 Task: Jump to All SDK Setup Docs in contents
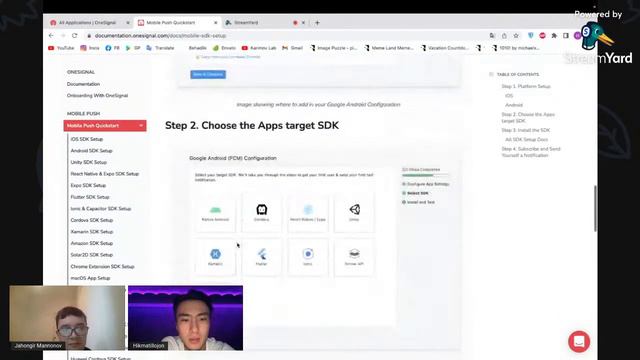pyautogui.click(x=527, y=140)
